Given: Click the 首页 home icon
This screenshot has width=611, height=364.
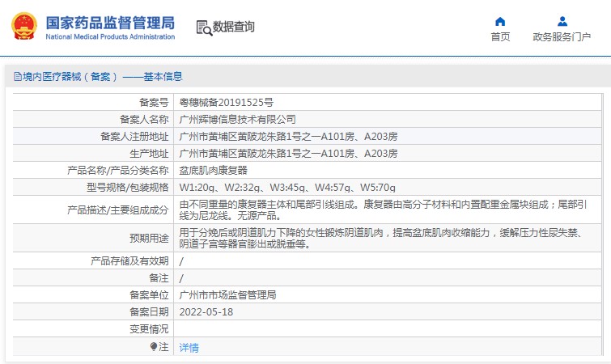Looking at the screenshot, I should (x=500, y=21).
